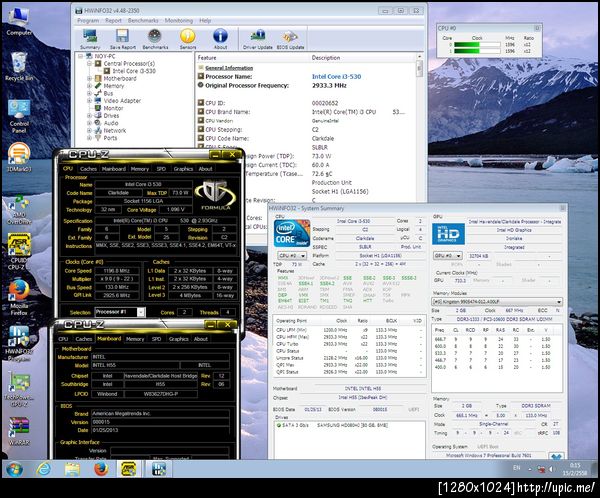Click the Intel Core i3 logo in System Summary
The width and height of the screenshot is (600, 498).
pos(292,233)
